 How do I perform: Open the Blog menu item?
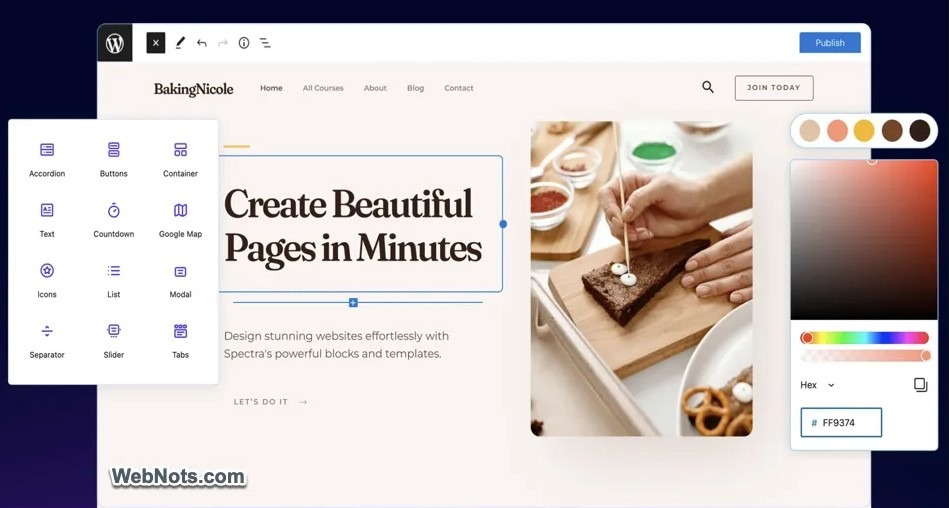[x=415, y=88]
